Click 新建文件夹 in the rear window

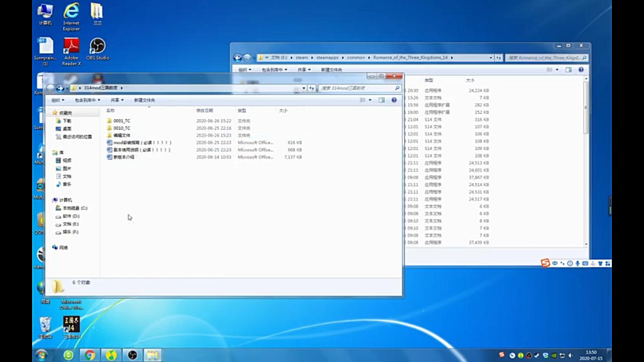pyautogui.click(x=332, y=70)
